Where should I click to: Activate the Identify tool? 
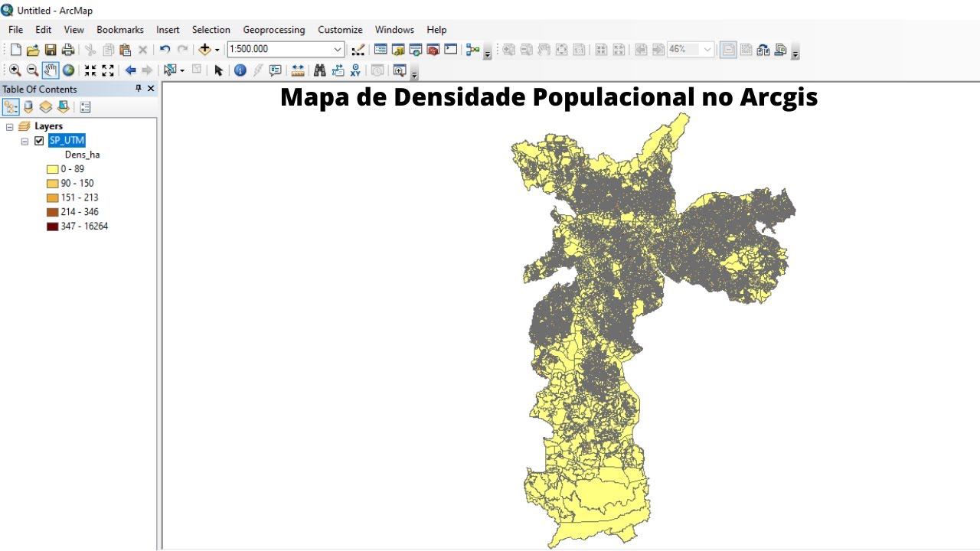(240, 70)
